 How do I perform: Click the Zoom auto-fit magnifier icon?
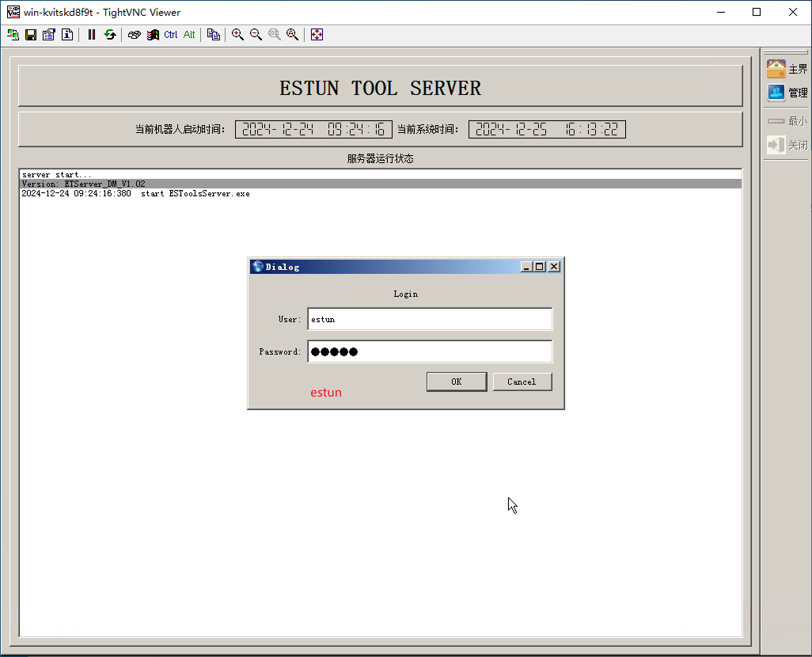click(293, 35)
